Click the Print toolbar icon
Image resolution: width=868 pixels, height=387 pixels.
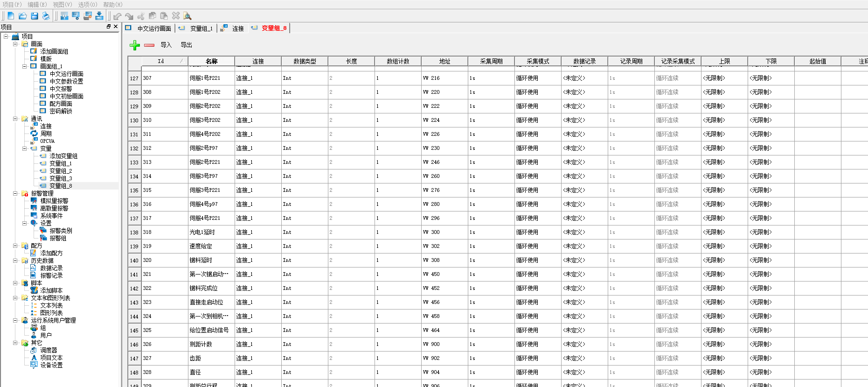[x=46, y=16]
